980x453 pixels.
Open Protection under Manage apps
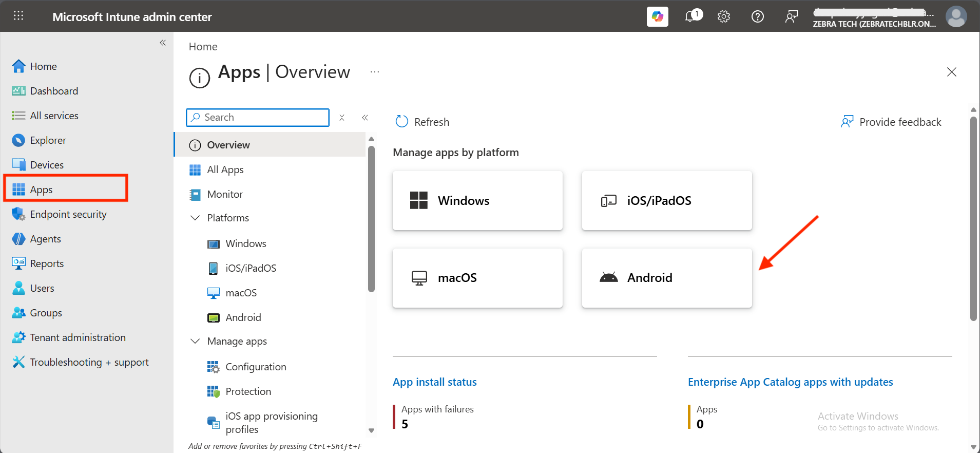pyautogui.click(x=248, y=391)
